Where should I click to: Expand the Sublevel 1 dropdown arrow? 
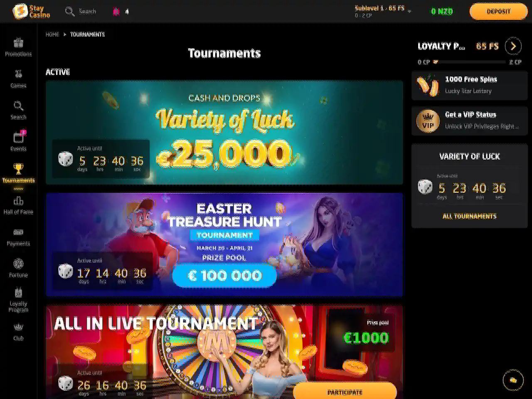point(409,11)
